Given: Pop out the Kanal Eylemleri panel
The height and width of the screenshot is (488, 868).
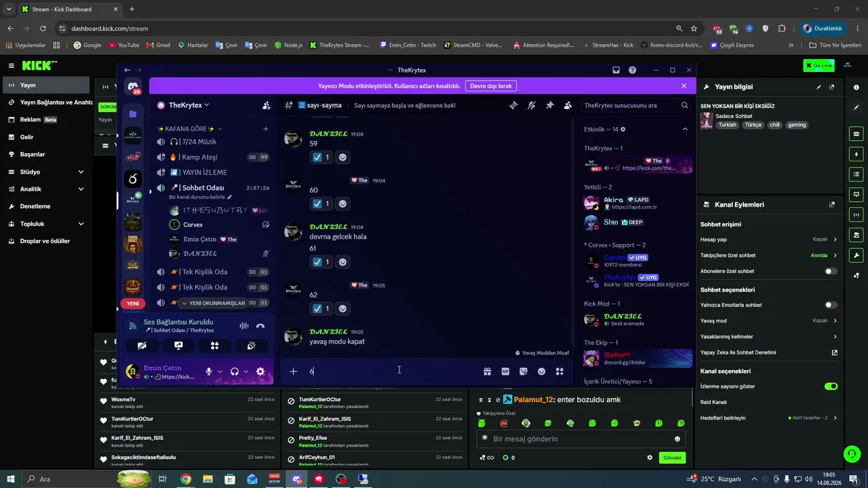Looking at the screenshot, I should (x=832, y=205).
